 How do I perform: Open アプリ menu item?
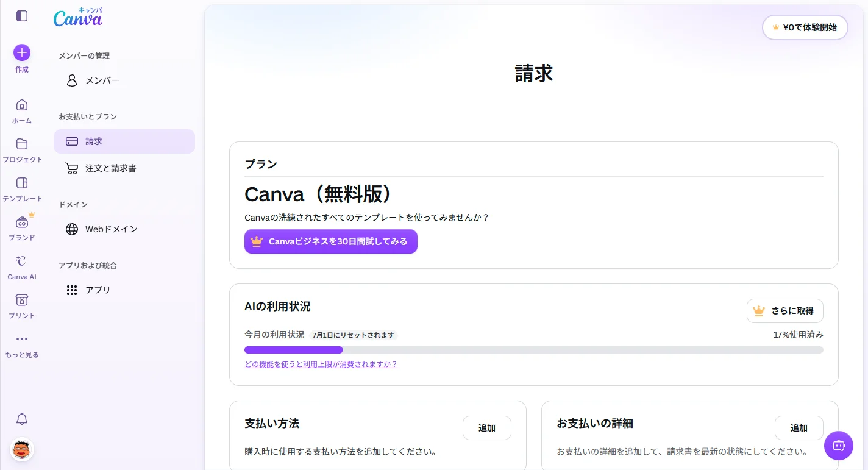(124, 290)
